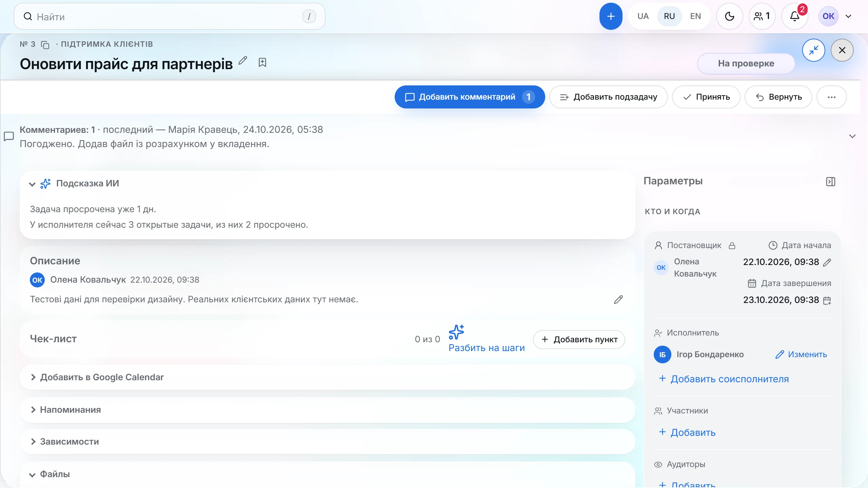
Task: Click Добавить under Участники
Action: pyautogui.click(x=687, y=432)
